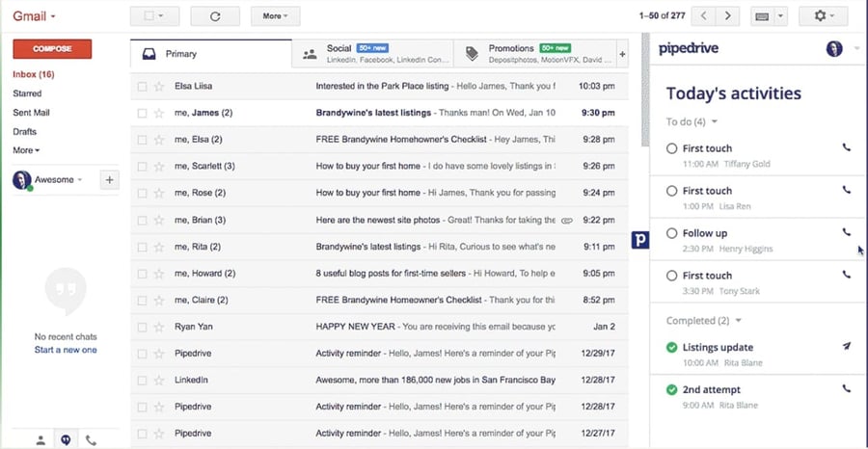Go to the newer messages arrow
Image resolution: width=868 pixels, height=449 pixels.
(x=704, y=16)
